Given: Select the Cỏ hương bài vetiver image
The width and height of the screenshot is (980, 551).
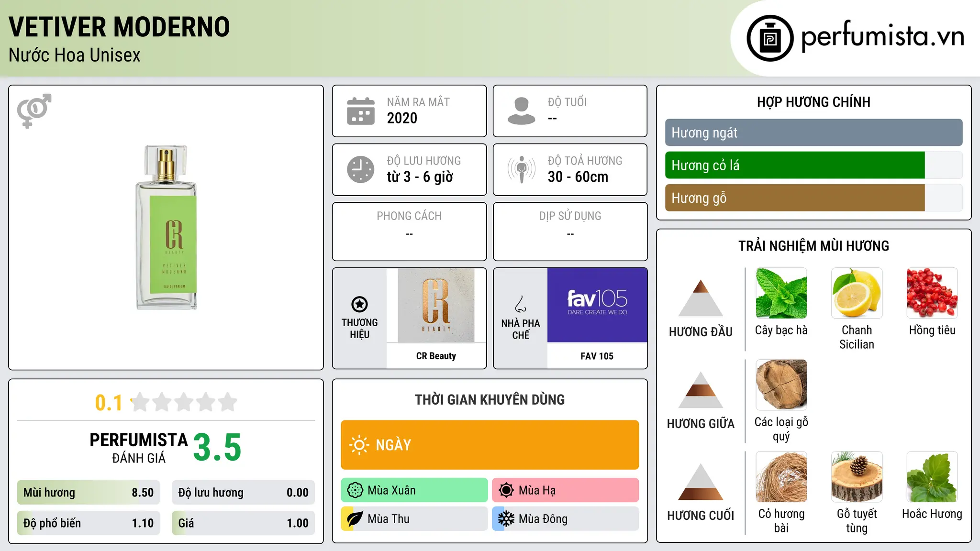Looking at the screenshot, I should [x=781, y=477].
